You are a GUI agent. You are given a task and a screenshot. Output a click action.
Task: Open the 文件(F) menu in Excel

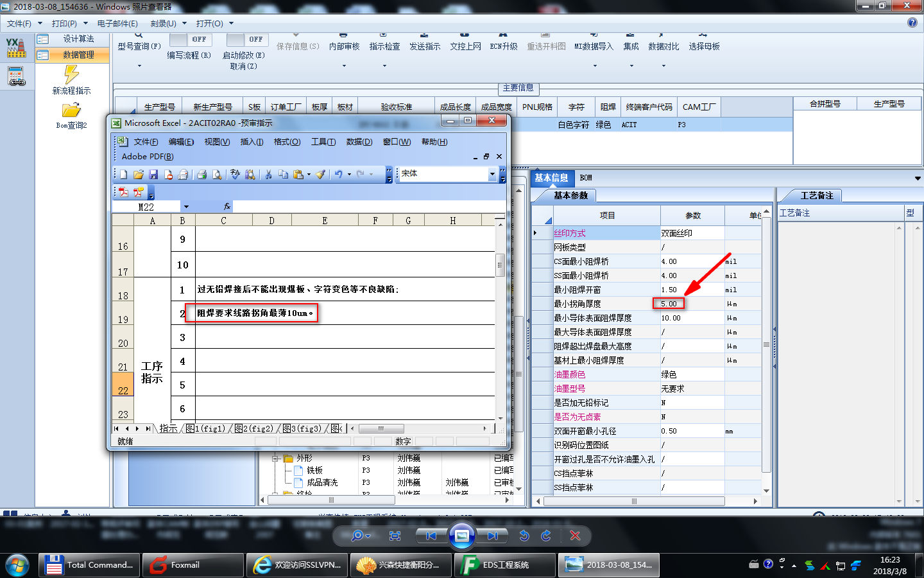[x=146, y=142]
